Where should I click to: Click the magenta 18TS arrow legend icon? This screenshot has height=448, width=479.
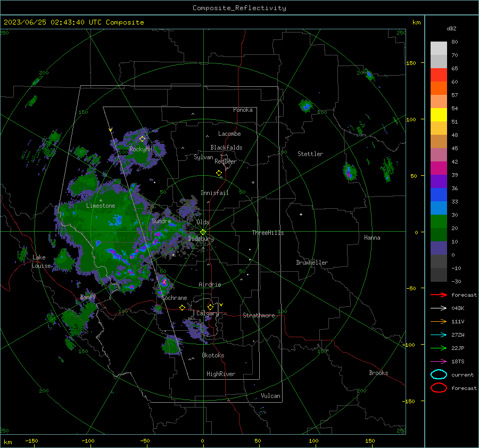[439, 362]
